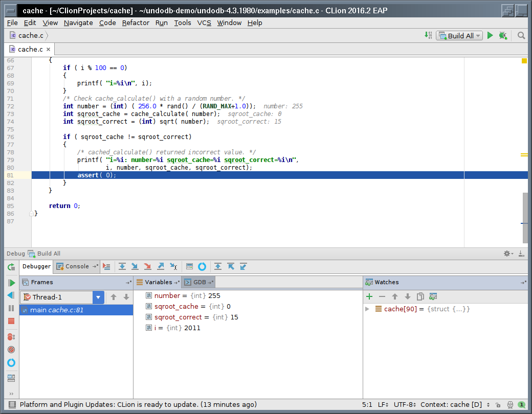Click Evaluate Expression calculator icon
This screenshot has height=414, width=532.
189,267
